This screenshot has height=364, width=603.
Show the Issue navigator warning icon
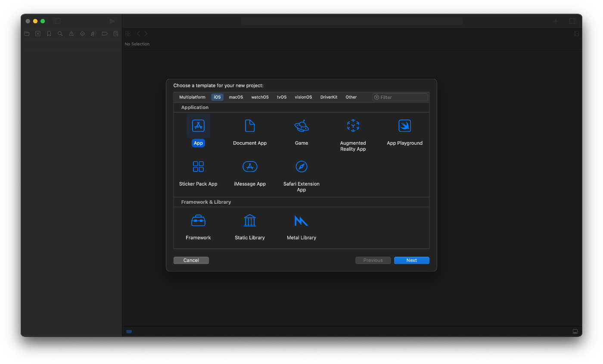pos(71,34)
